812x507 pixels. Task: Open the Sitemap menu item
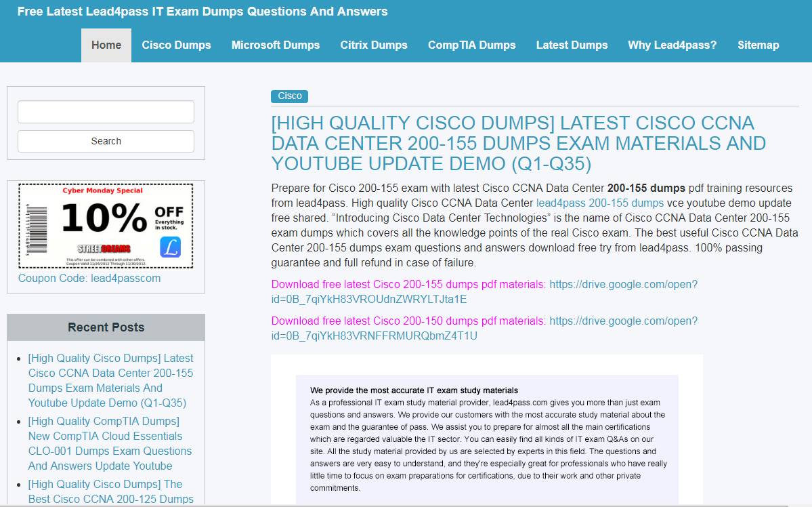pyautogui.click(x=758, y=45)
